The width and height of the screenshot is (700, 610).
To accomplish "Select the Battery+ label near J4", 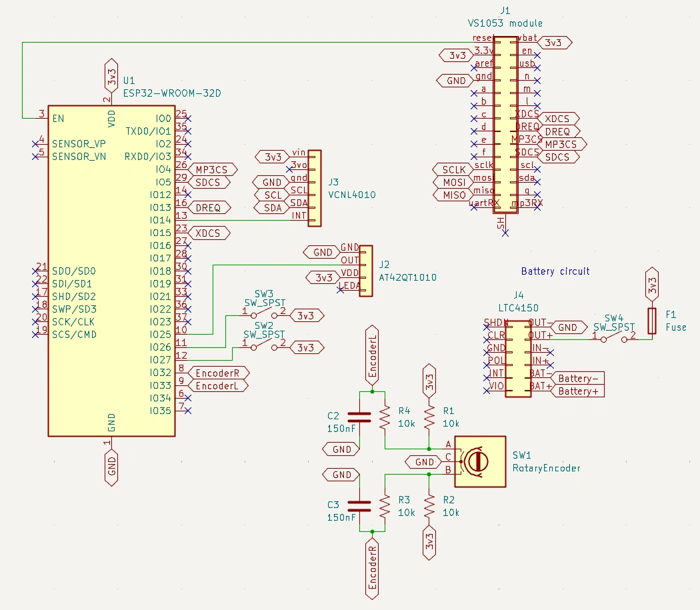I will point(577,392).
